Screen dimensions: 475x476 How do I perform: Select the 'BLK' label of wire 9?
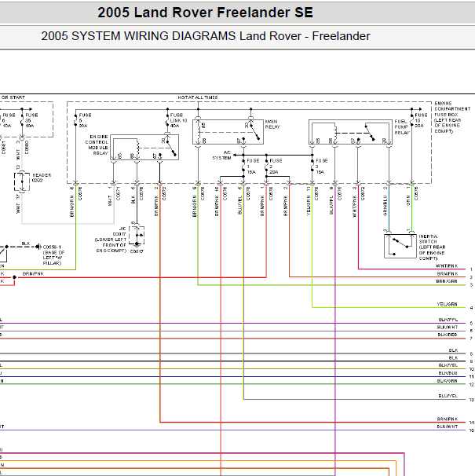point(453,358)
